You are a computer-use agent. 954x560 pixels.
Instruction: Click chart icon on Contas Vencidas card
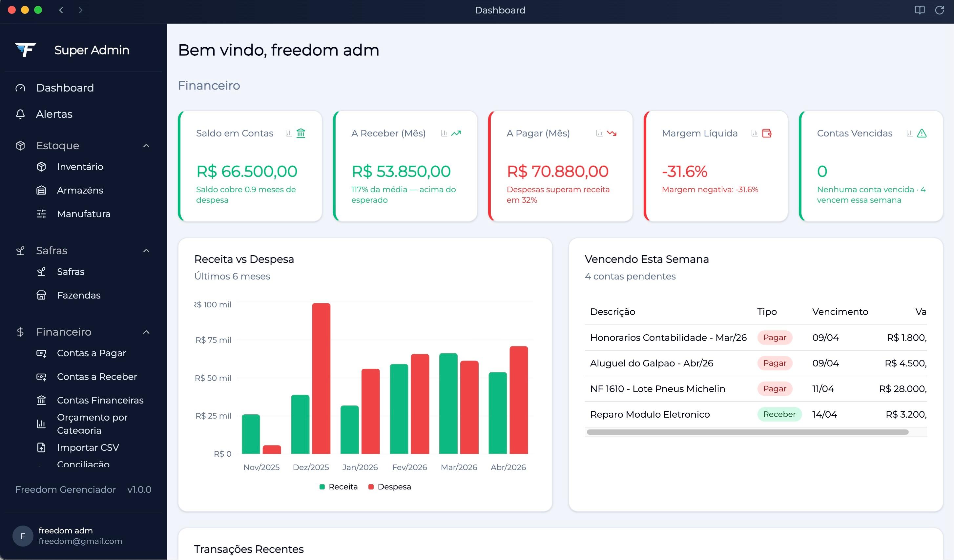910,133
